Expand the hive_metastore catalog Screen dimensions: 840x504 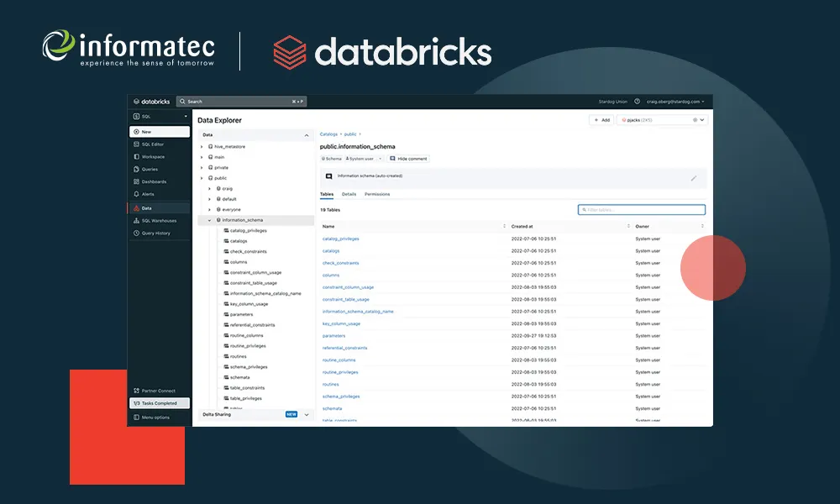click(202, 147)
